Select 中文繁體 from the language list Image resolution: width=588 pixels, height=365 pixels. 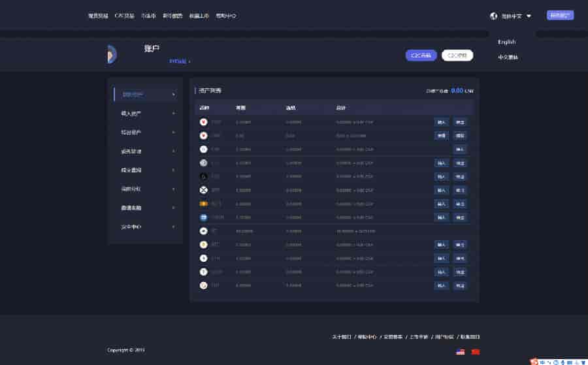[508, 57]
